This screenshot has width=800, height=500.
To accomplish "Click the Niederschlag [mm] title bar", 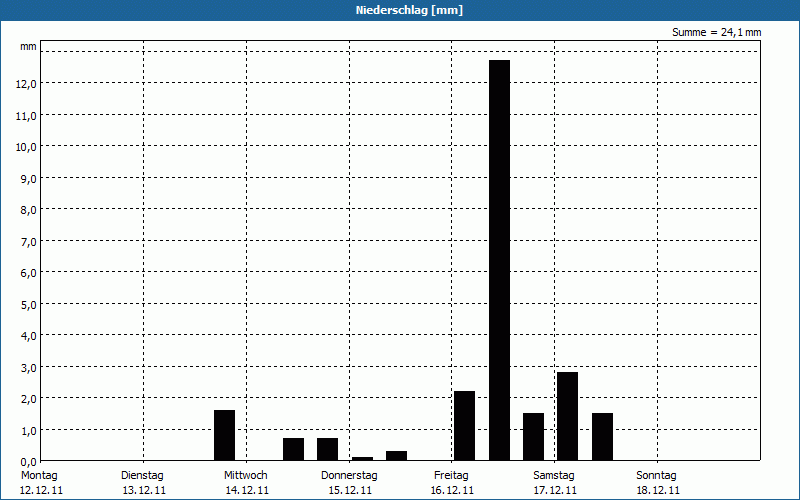I will 400,10.
